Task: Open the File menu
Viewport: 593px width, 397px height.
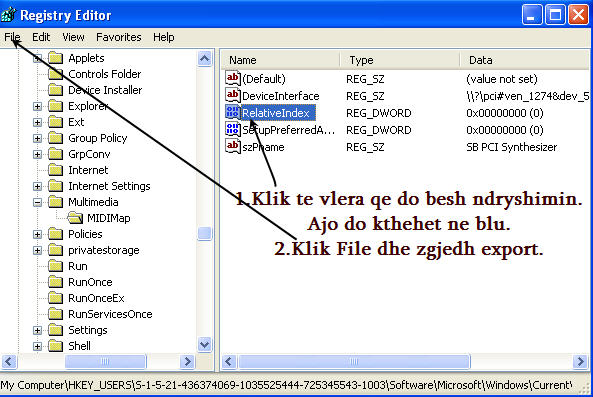Action: coord(12,37)
